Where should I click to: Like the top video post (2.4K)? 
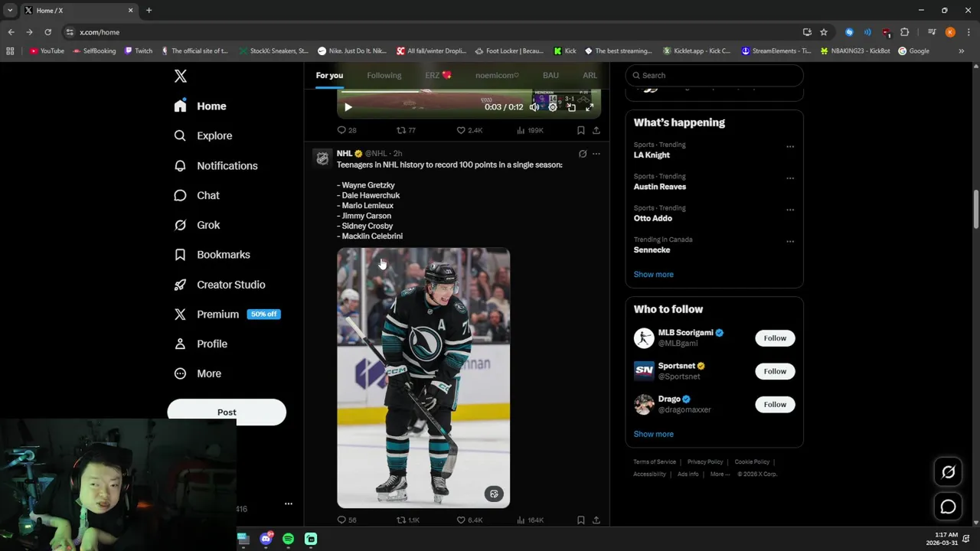point(469,130)
